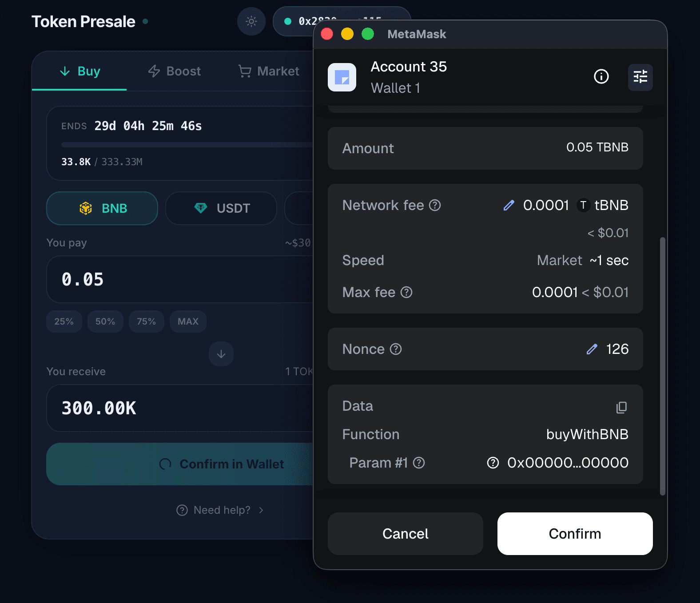Screen dimensions: 700x603
Task: Click the network fee edit pencil icon
Action: coord(509,205)
